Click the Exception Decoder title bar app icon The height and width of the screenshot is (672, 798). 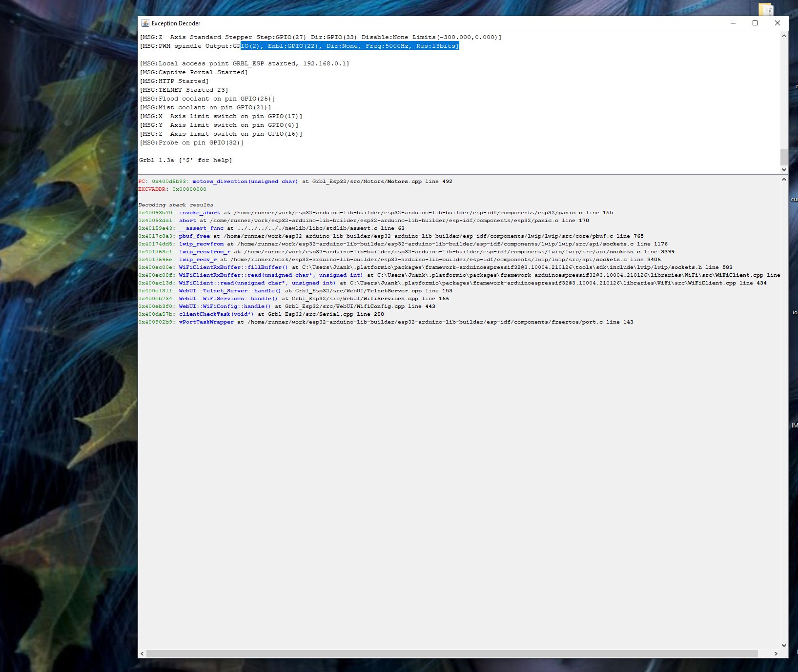(145, 23)
